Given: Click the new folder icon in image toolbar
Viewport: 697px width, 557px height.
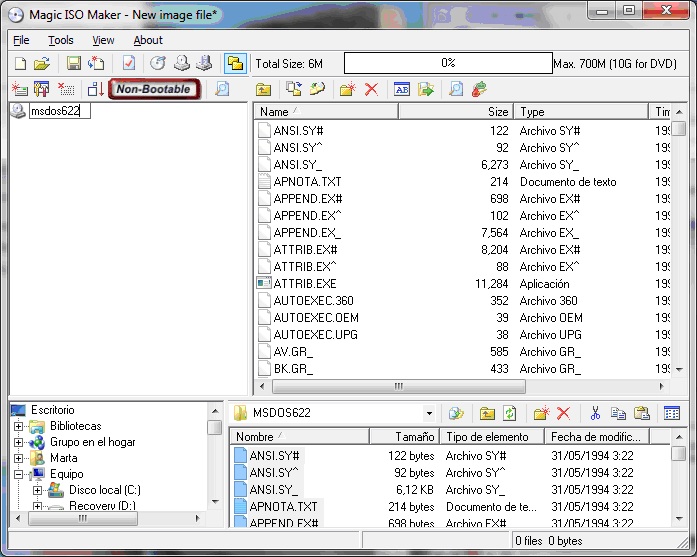Looking at the screenshot, I should pyautogui.click(x=347, y=90).
